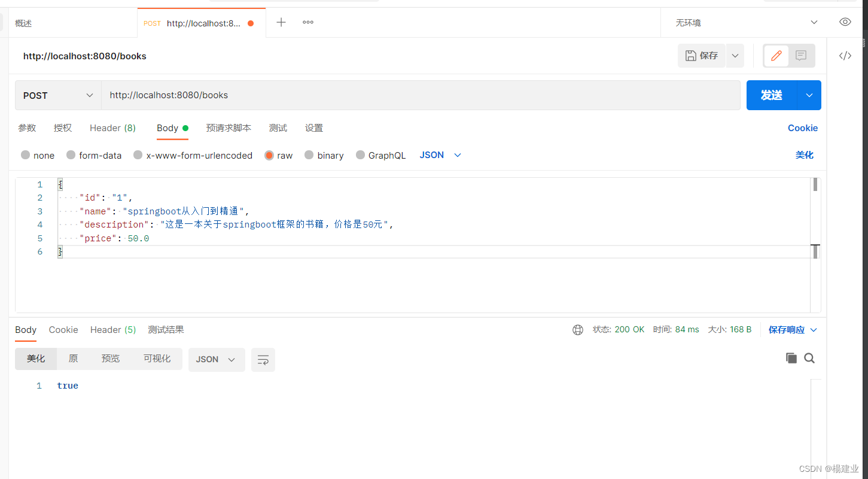Viewport: 868px width, 479px height.
Task: Open the JSON body format dropdown
Action: pyautogui.click(x=440, y=154)
